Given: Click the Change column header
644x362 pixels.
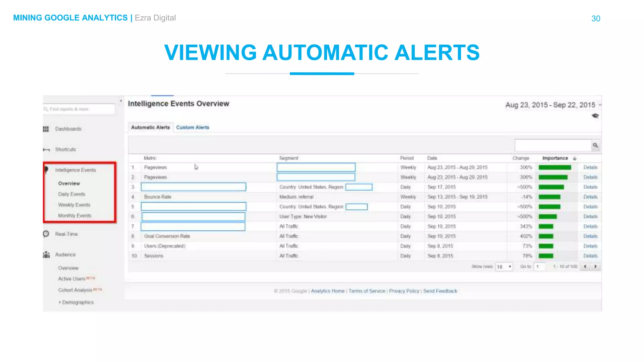Looking at the screenshot, I should [521, 158].
